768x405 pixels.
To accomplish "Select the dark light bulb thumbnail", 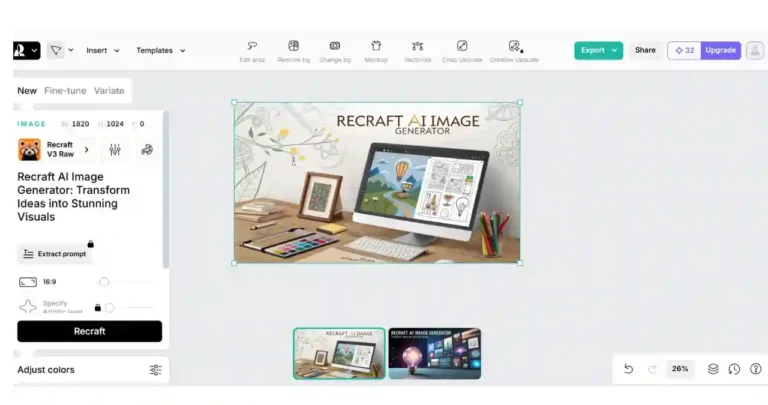I will pos(434,354).
